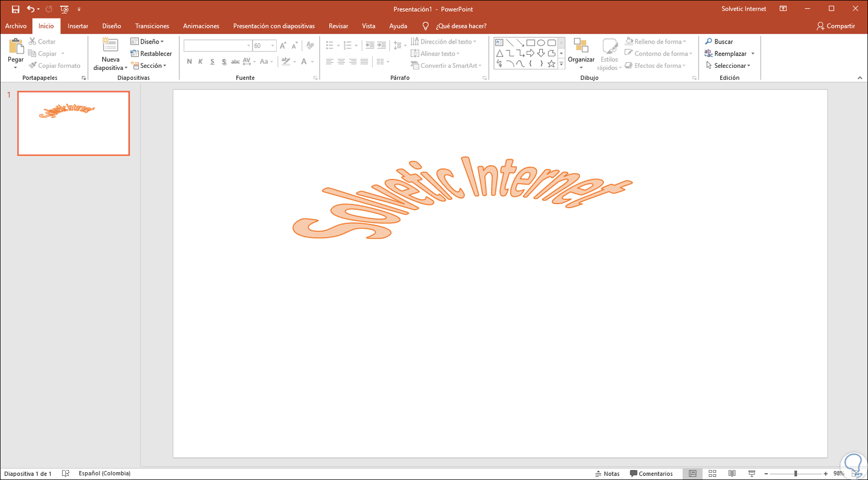Toggle bold (N) formatting
The height and width of the screenshot is (480, 868).
pos(189,62)
